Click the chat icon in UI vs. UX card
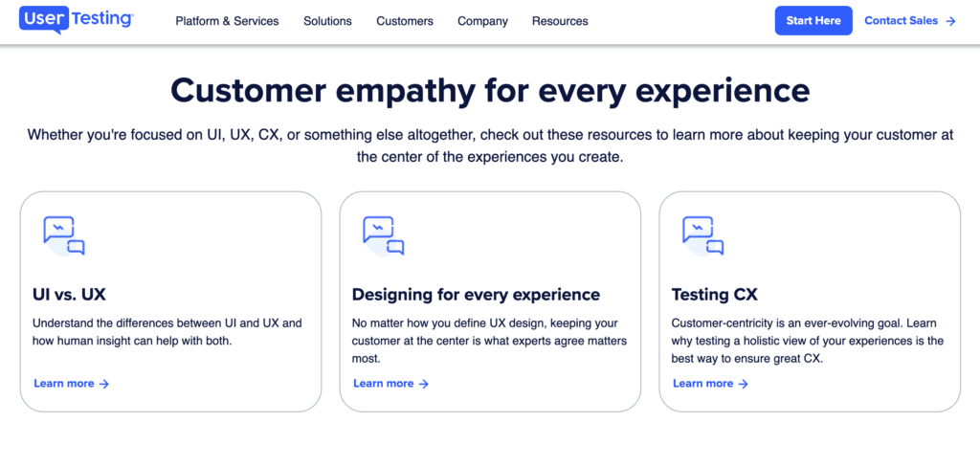Viewport: 980px width, 467px height. [64, 235]
